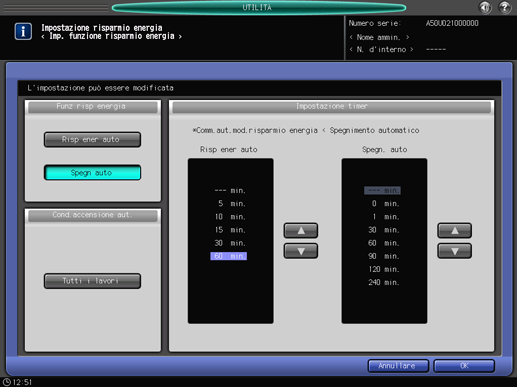Open help with the question mark icon

click(x=505, y=7)
